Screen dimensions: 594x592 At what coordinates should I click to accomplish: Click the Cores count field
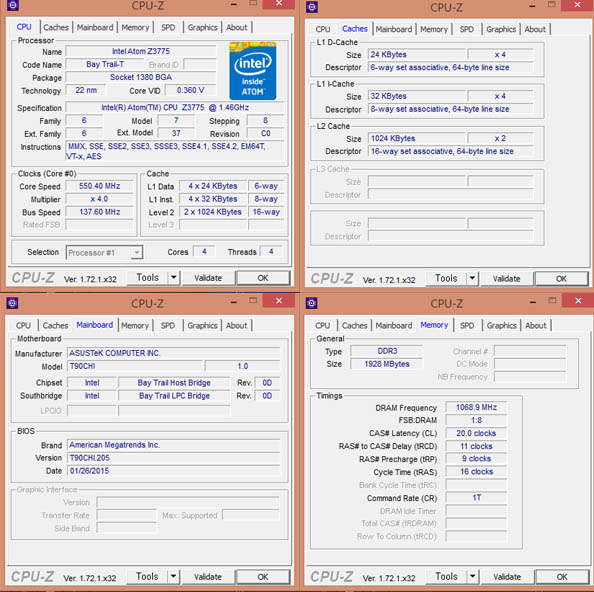[x=204, y=251]
